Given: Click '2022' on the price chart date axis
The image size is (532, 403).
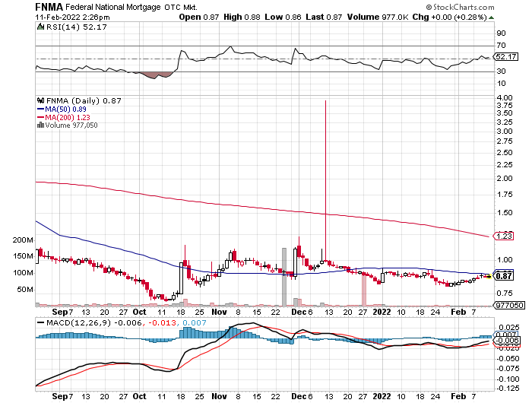Looking at the screenshot, I should click(382, 312).
